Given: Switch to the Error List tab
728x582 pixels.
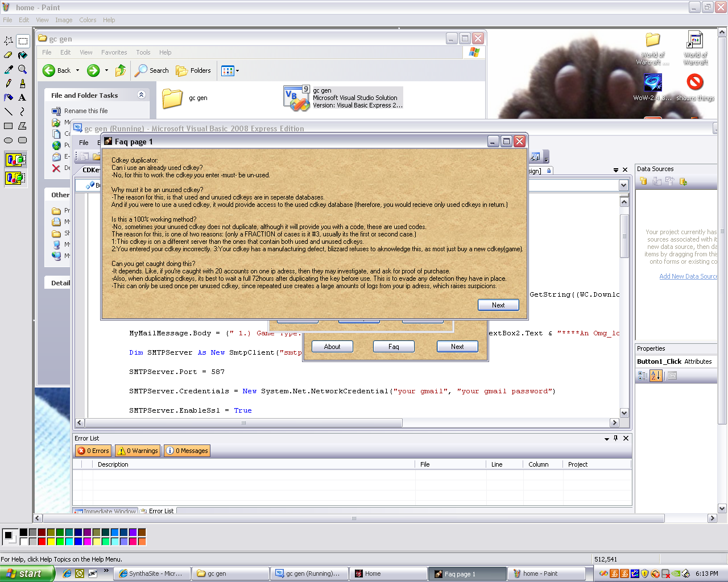Looking at the screenshot, I should click(x=158, y=511).
